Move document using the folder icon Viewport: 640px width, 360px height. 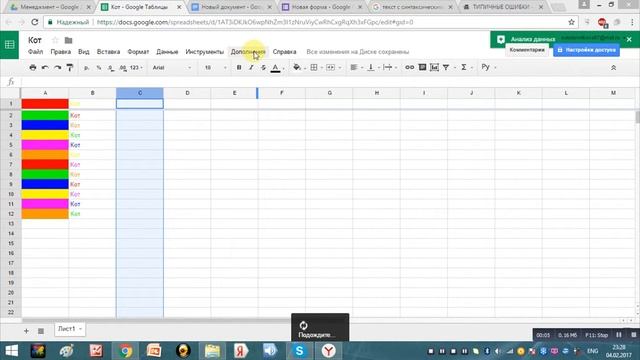tap(69, 40)
